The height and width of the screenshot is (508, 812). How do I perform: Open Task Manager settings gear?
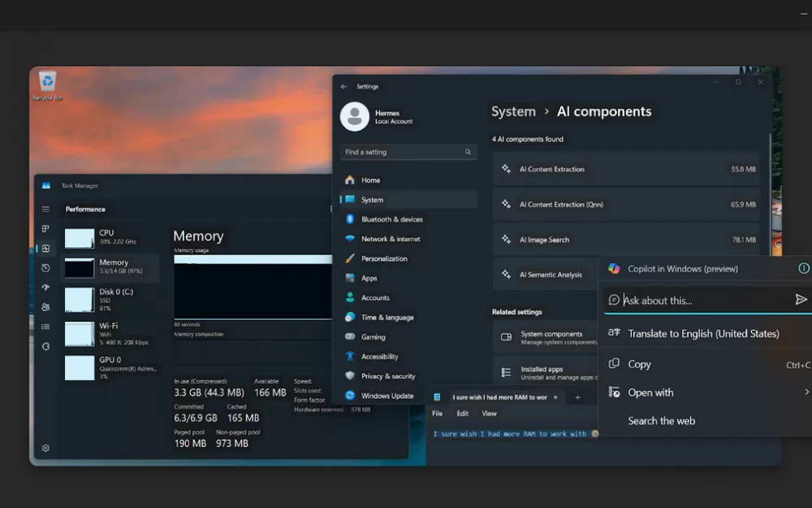(x=45, y=448)
